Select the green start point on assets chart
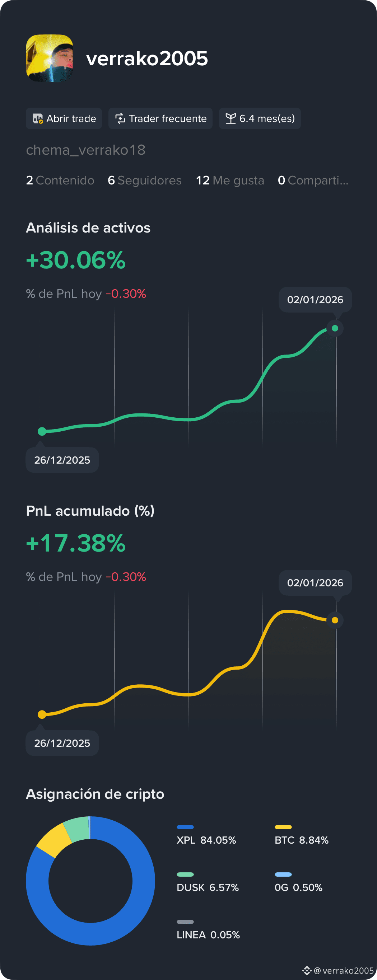This screenshot has height=980, width=377. pos(42,431)
